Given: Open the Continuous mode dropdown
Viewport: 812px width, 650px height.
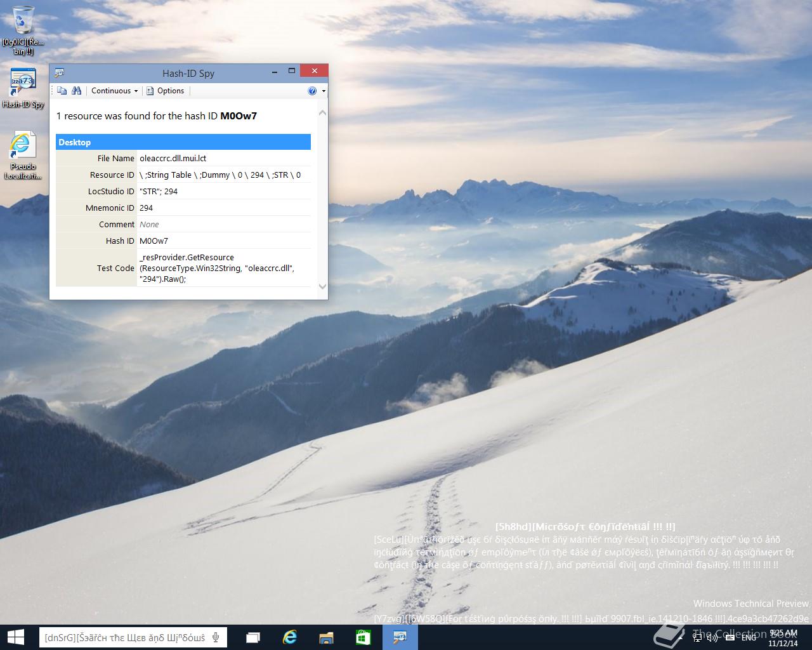Looking at the screenshot, I should point(114,91).
